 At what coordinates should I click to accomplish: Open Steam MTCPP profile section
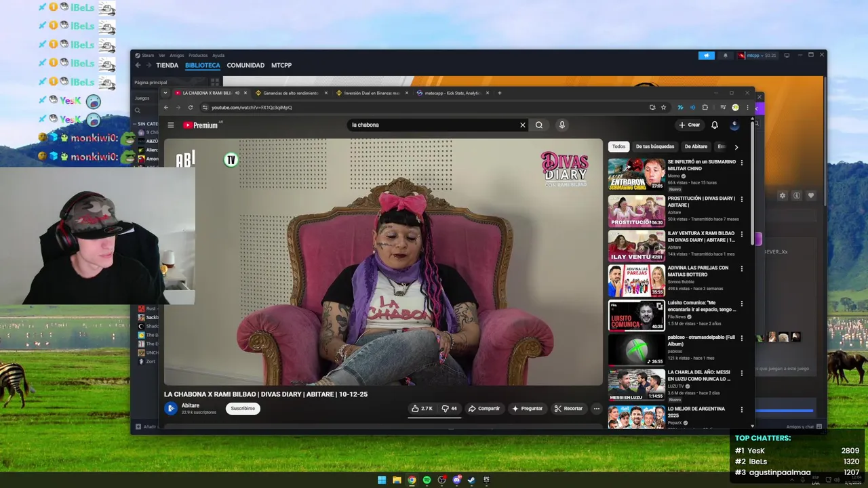click(281, 66)
